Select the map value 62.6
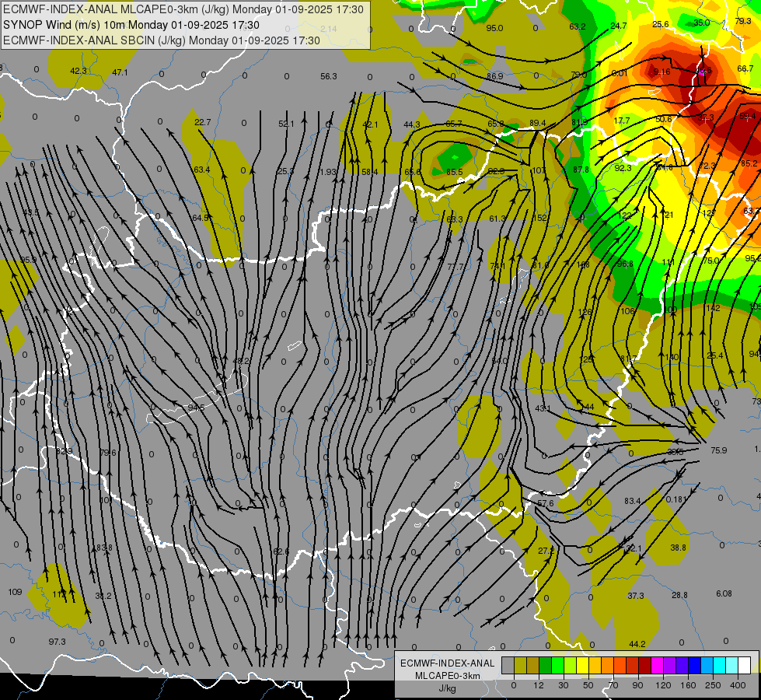 (281, 551)
